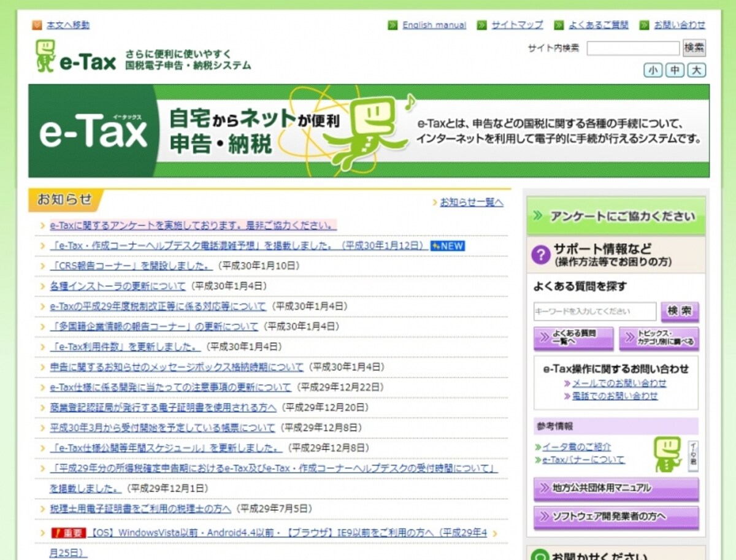Open e-Taxバナーについて link
The image size is (736, 560).
(x=583, y=459)
